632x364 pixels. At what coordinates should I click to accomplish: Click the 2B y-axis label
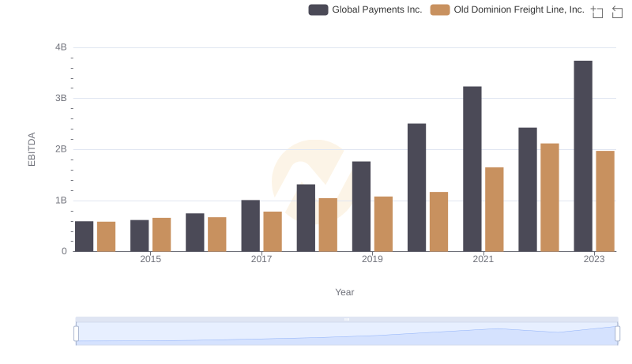pyautogui.click(x=61, y=149)
